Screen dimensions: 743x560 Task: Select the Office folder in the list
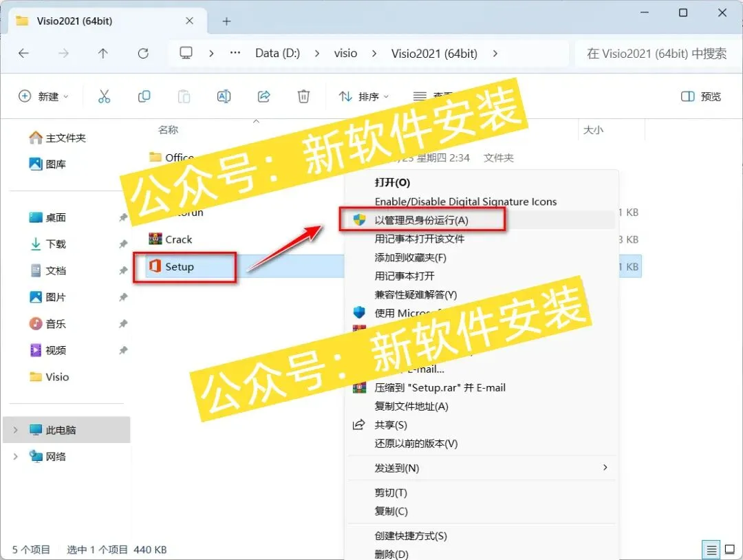pyautogui.click(x=171, y=158)
